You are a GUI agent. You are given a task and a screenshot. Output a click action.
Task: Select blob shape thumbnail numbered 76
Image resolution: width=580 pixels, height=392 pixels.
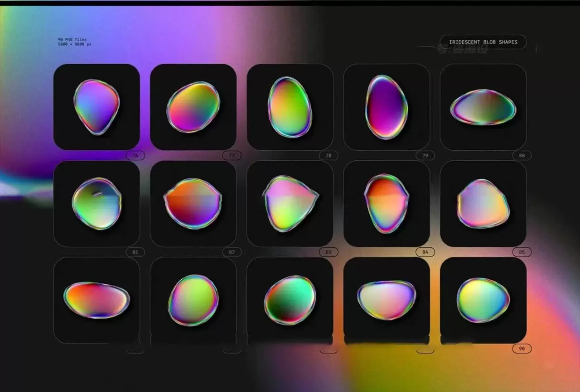coord(97,107)
